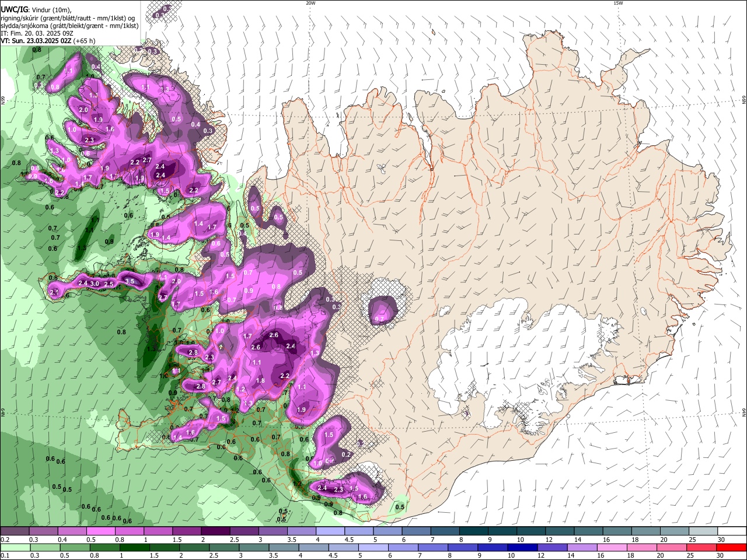The height and width of the screenshot is (560, 747).
Task: Pick the pale green 0.1 swatch, lower legend row
Action: [15, 547]
